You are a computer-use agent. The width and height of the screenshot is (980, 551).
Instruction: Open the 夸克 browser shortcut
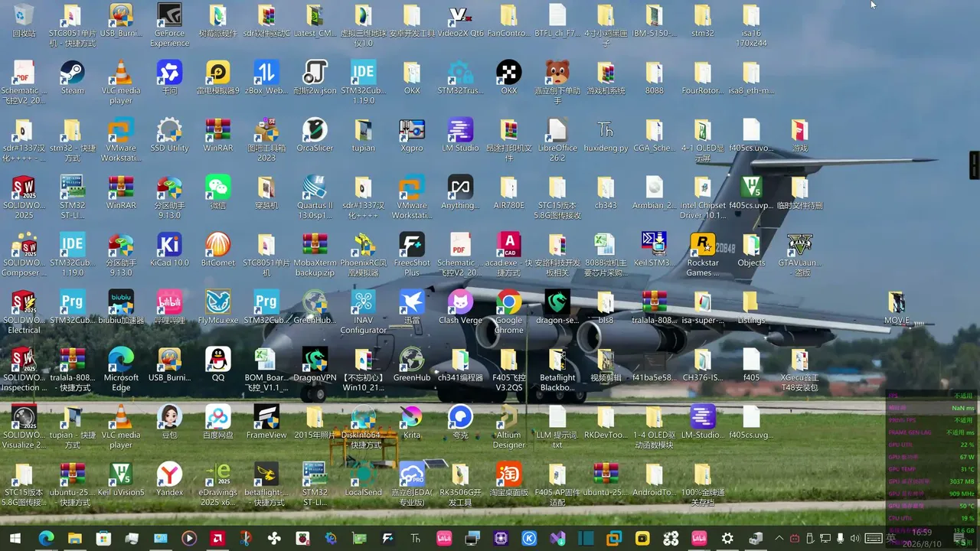point(460,422)
